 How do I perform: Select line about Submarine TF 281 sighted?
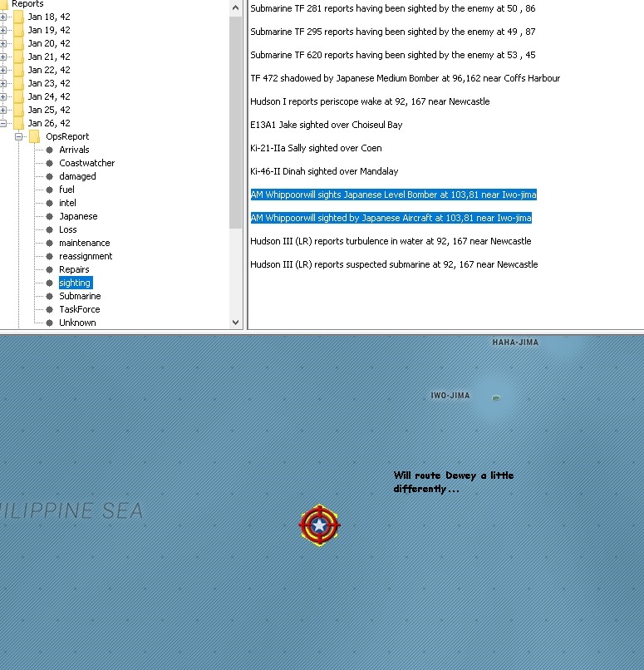click(392, 8)
